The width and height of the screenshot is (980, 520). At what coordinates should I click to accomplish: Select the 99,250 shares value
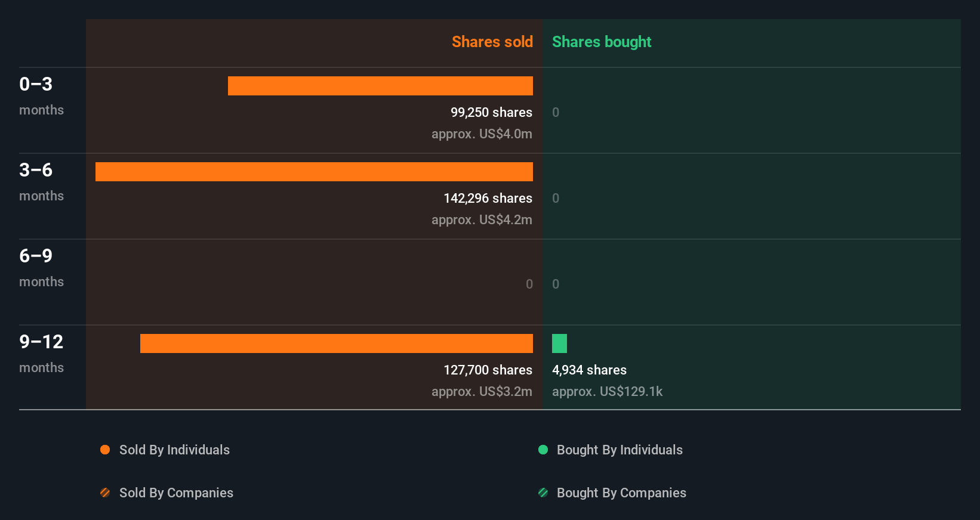491,112
